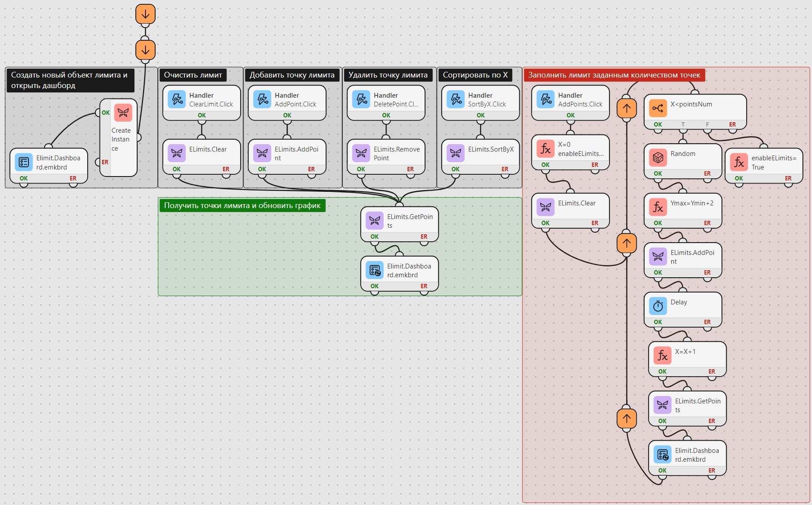Select the Ymax=Ymin+2 formula icon
Viewport: 812px width, 505px height.
pyautogui.click(x=658, y=207)
